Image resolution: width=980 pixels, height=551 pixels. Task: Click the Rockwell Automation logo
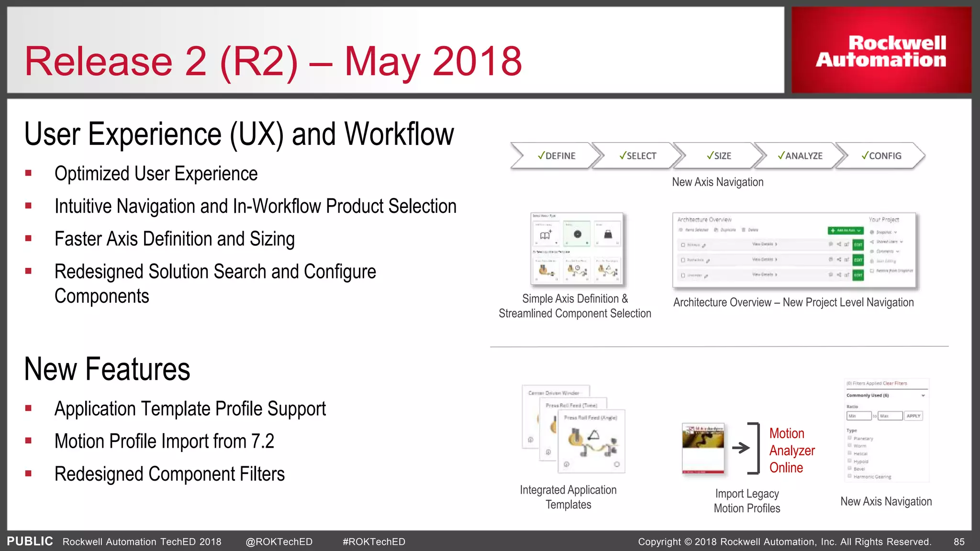(881, 50)
